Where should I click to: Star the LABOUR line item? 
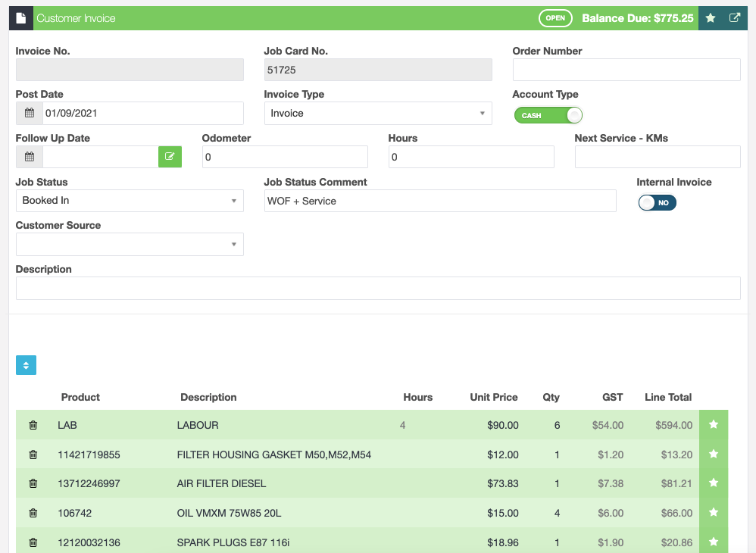click(714, 424)
